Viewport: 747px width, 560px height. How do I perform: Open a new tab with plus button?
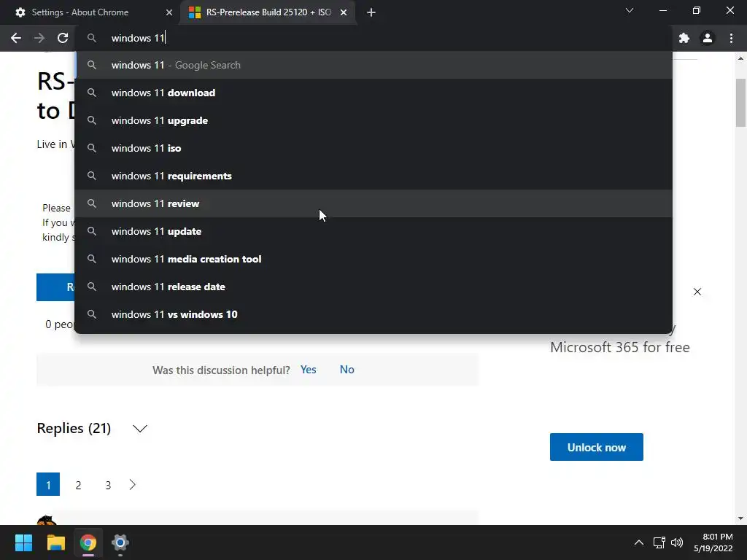coord(371,12)
